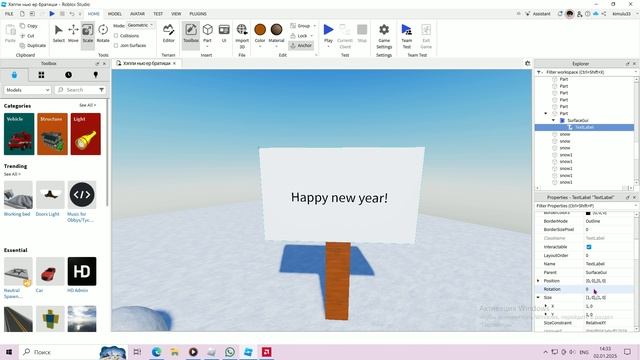Open WhatsApp from the taskbar
The image size is (640, 360).
(x=230, y=352)
